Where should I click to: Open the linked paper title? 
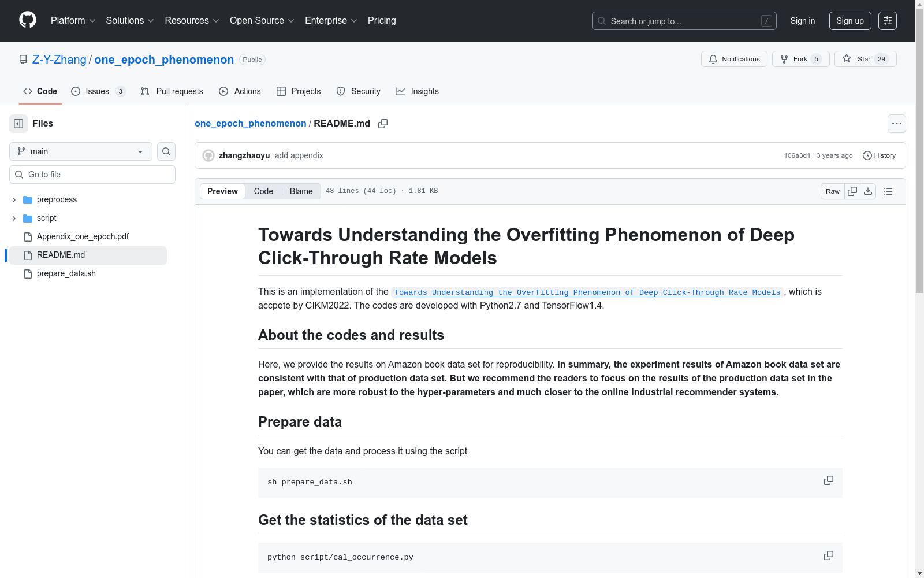click(x=587, y=292)
